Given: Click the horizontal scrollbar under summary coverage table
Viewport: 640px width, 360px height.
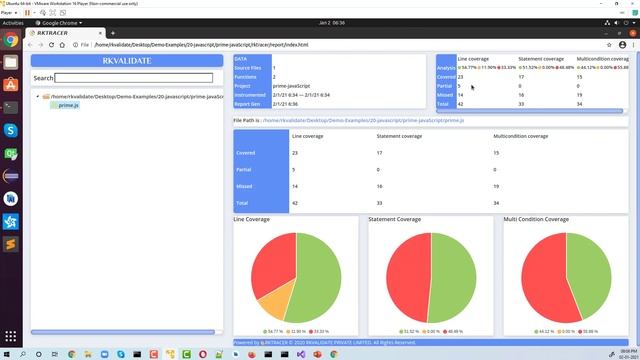Looking at the screenshot, I should (529, 111).
